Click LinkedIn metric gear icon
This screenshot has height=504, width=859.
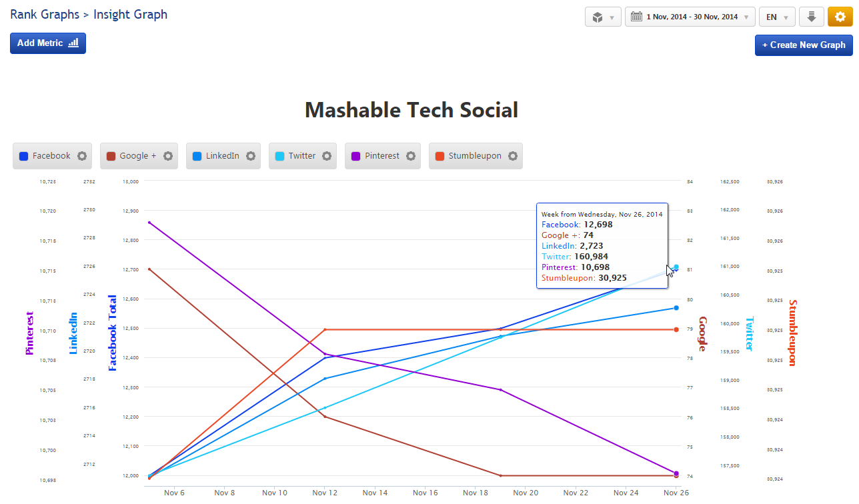click(x=251, y=156)
